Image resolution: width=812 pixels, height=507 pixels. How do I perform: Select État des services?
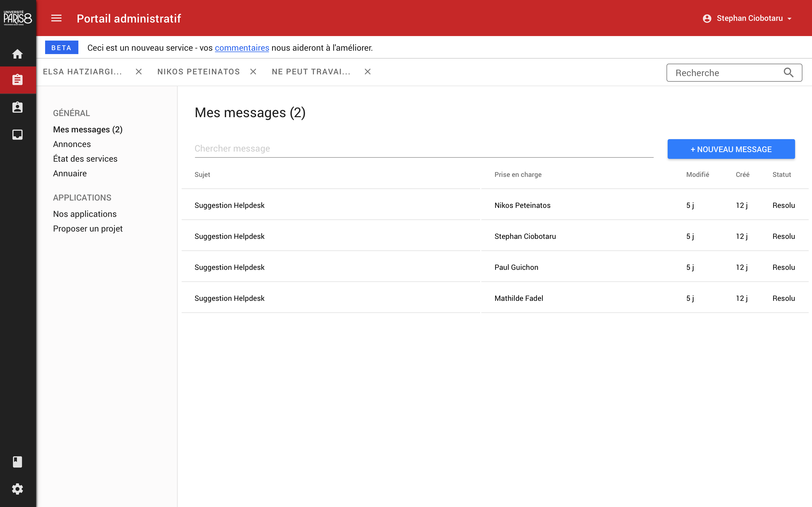85,159
